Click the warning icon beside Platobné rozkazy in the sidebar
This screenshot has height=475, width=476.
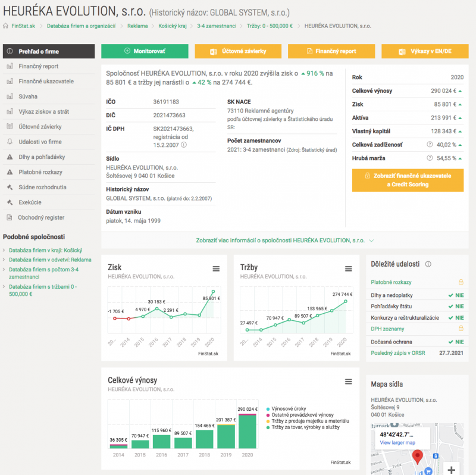[x=10, y=172]
